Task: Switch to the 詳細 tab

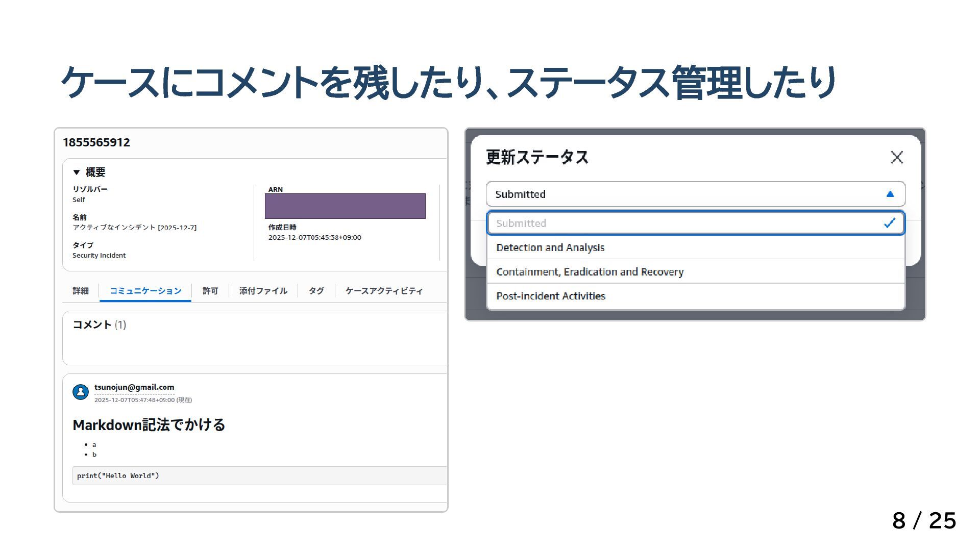Action: click(x=81, y=291)
